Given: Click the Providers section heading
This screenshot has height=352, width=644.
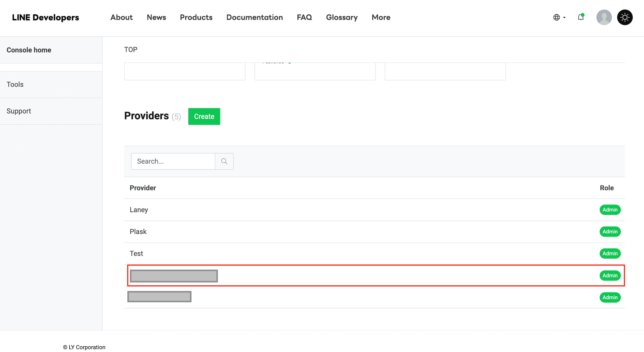Looking at the screenshot, I should click(147, 116).
